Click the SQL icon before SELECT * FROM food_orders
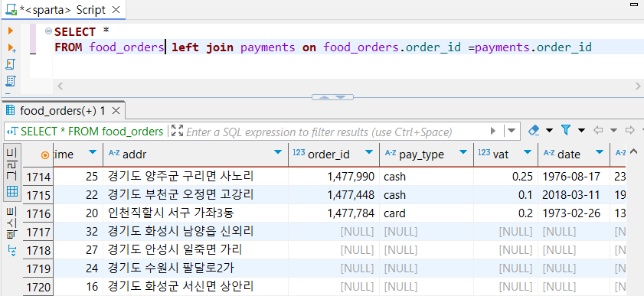This screenshot has height=296, width=644. [12, 132]
